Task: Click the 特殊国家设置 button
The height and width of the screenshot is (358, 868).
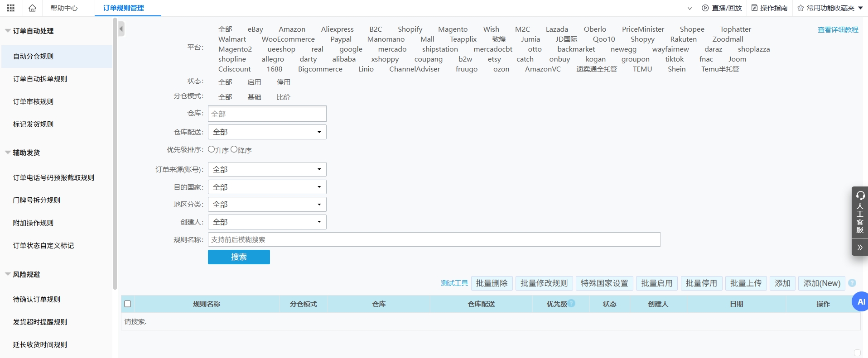Action: tap(605, 283)
